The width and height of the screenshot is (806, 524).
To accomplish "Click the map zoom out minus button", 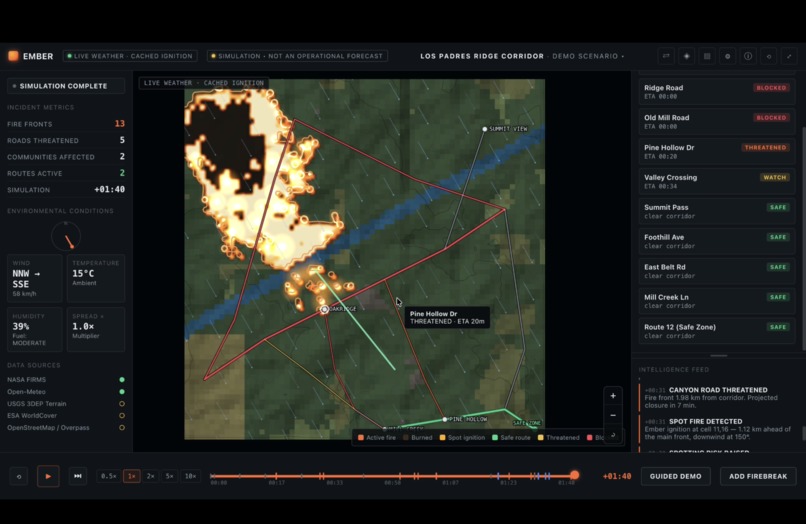I will coord(613,415).
